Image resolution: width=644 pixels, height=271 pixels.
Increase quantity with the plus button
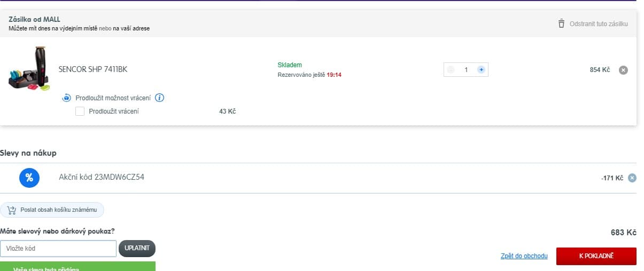click(481, 70)
